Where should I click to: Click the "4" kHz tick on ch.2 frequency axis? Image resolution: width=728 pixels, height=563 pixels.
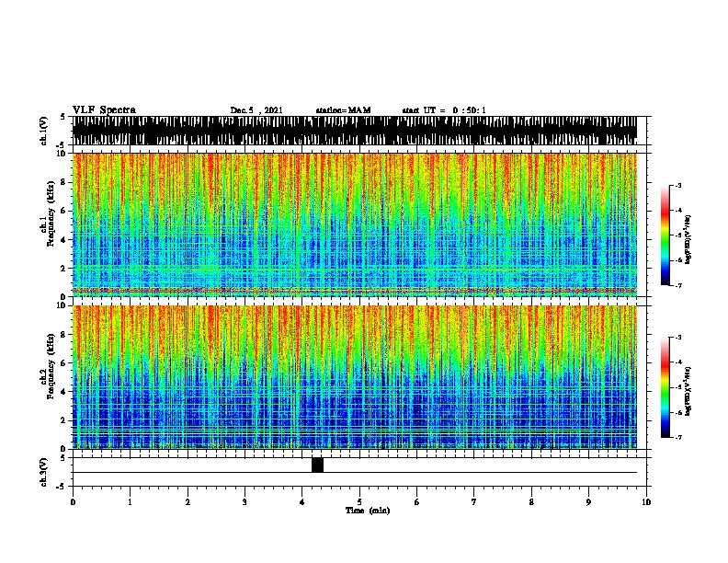click(x=63, y=392)
